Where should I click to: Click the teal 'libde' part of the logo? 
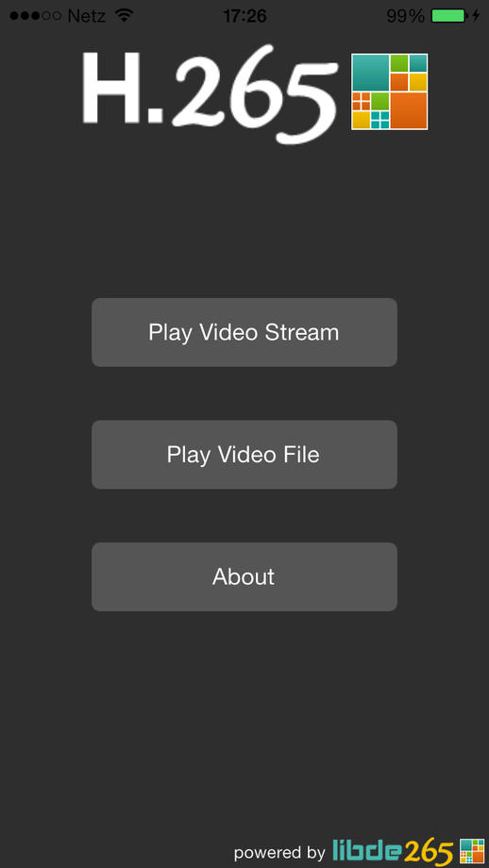(x=367, y=851)
